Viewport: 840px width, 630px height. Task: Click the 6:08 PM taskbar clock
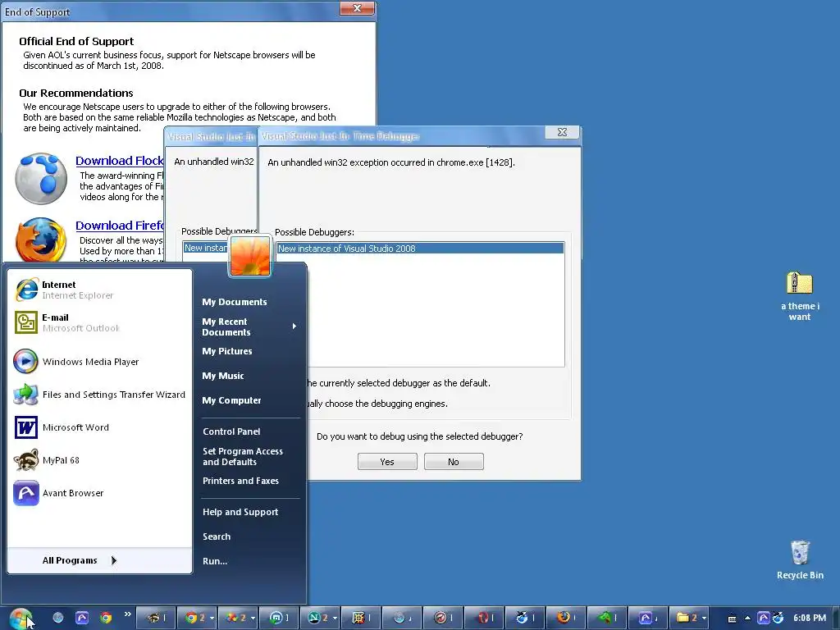810,619
